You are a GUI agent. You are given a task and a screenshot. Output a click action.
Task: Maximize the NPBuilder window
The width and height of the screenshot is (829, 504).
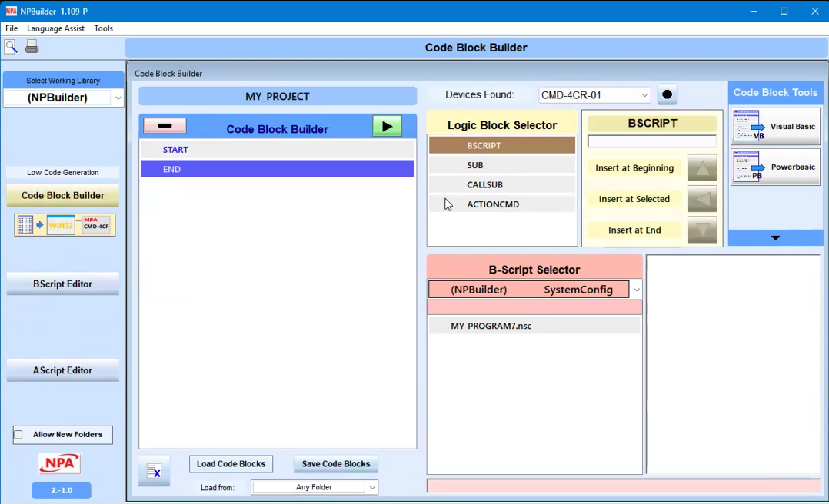click(784, 11)
